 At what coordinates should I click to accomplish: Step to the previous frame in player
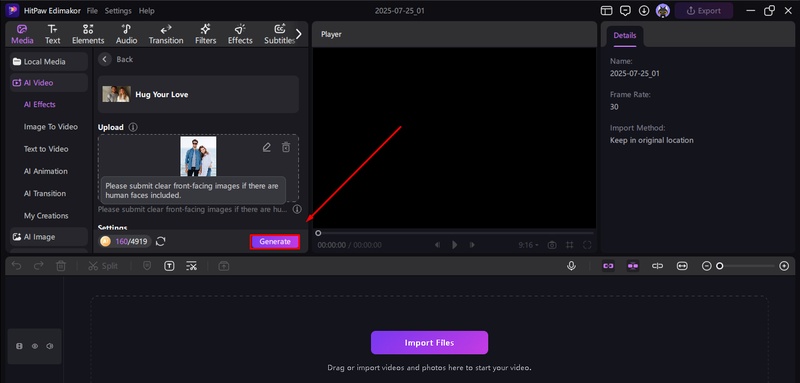point(437,245)
